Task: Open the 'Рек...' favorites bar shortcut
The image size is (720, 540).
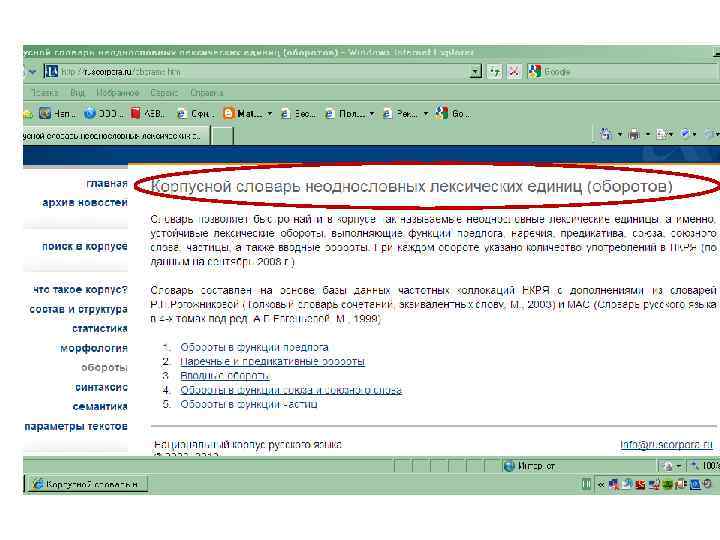Action: click(x=400, y=113)
